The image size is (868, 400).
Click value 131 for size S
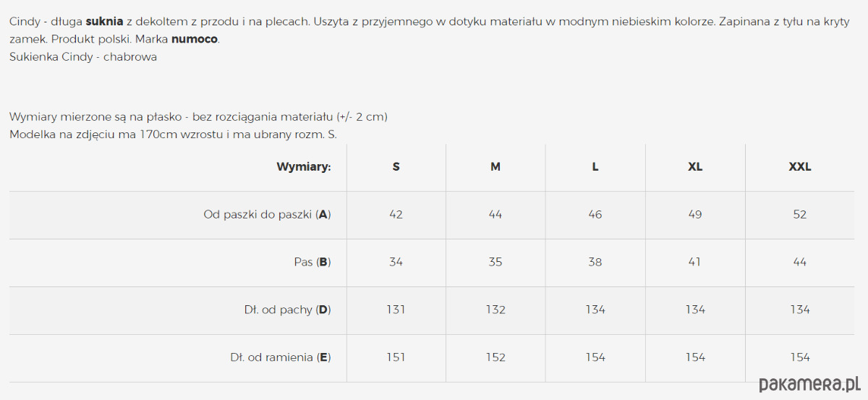396,310
